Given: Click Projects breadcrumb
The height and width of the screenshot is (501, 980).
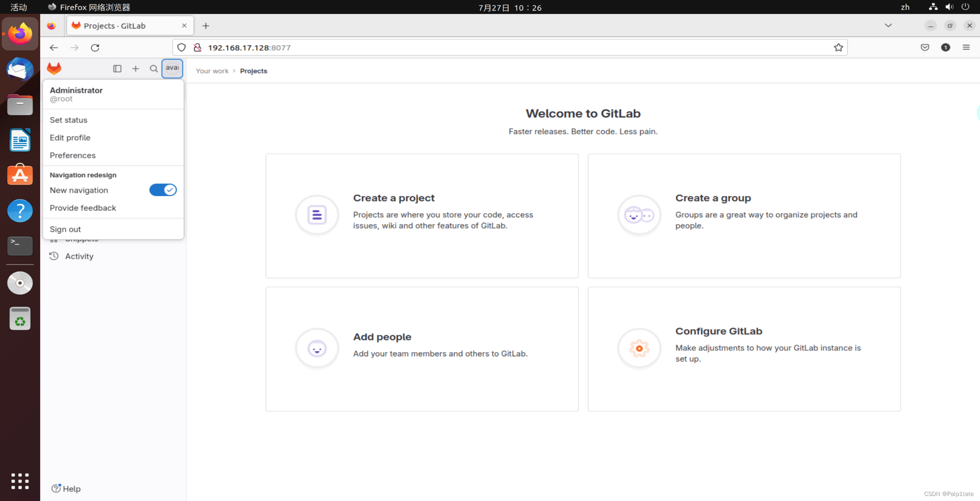Looking at the screenshot, I should click(254, 71).
